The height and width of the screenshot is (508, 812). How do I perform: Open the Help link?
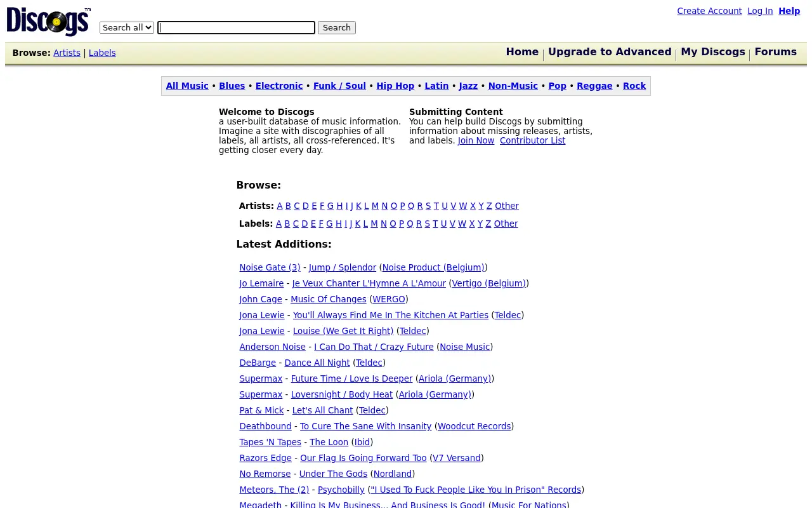coord(789,11)
